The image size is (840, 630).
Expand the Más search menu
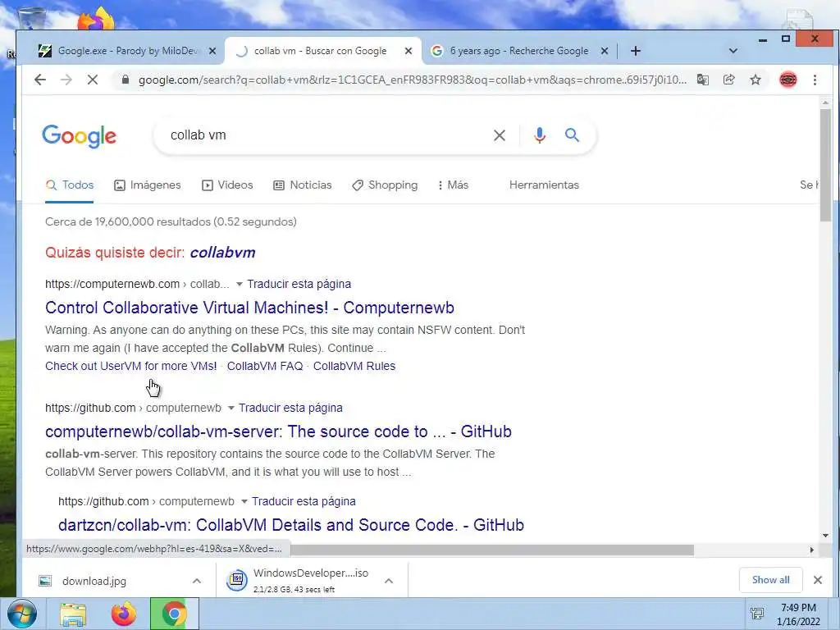[x=453, y=185]
